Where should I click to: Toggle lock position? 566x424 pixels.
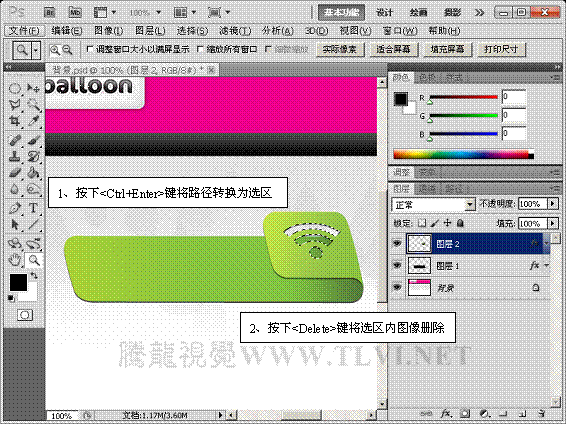tap(448, 223)
